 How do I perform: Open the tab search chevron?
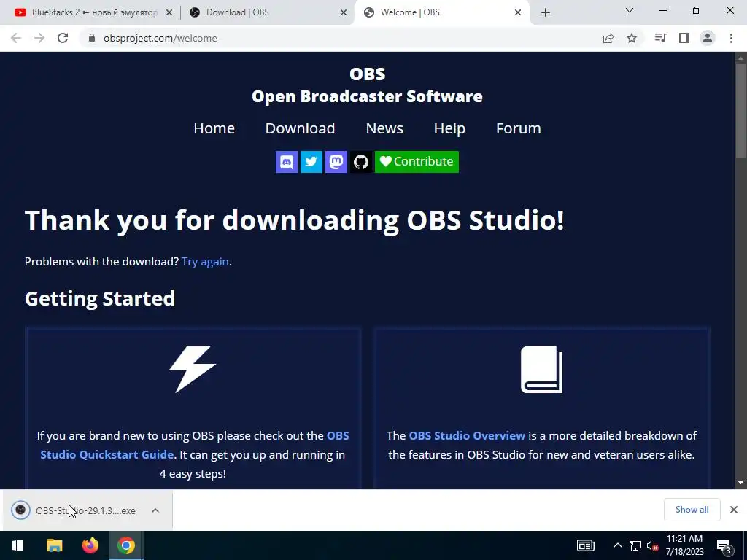[x=630, y=10]
